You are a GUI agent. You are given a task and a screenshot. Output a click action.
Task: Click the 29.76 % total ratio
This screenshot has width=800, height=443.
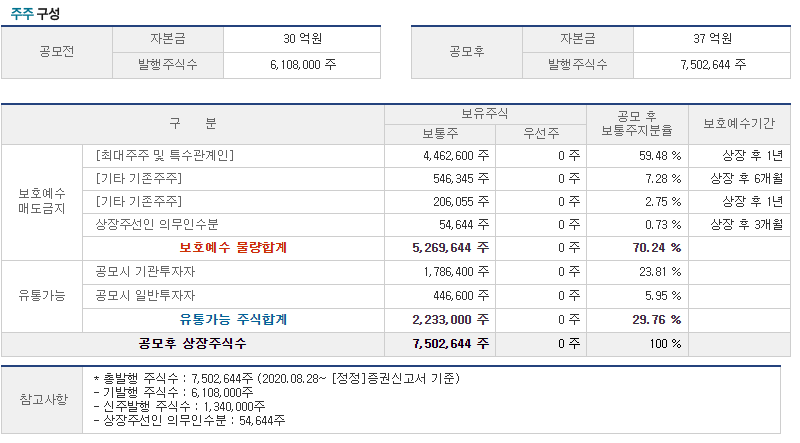(x=657, y=320)
